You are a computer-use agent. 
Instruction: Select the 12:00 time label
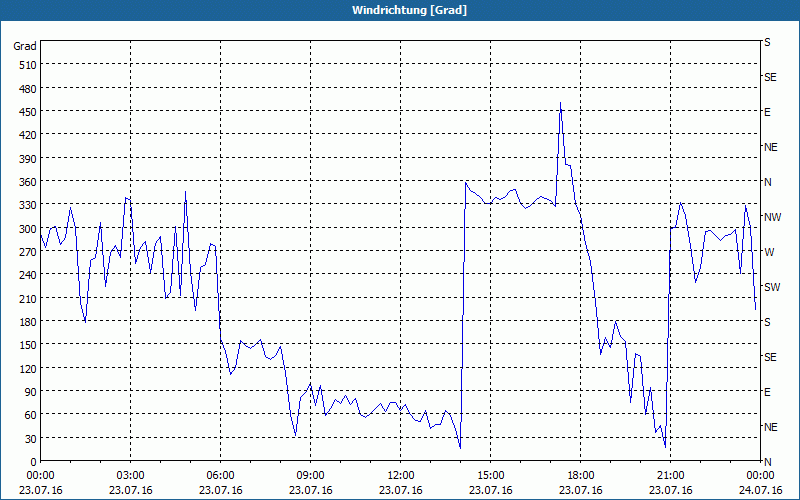(401, 476)
